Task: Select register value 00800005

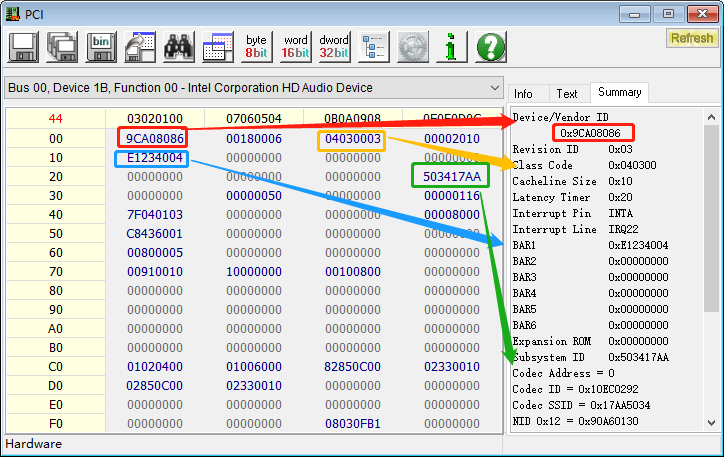Action: click(x=155, y=253)
